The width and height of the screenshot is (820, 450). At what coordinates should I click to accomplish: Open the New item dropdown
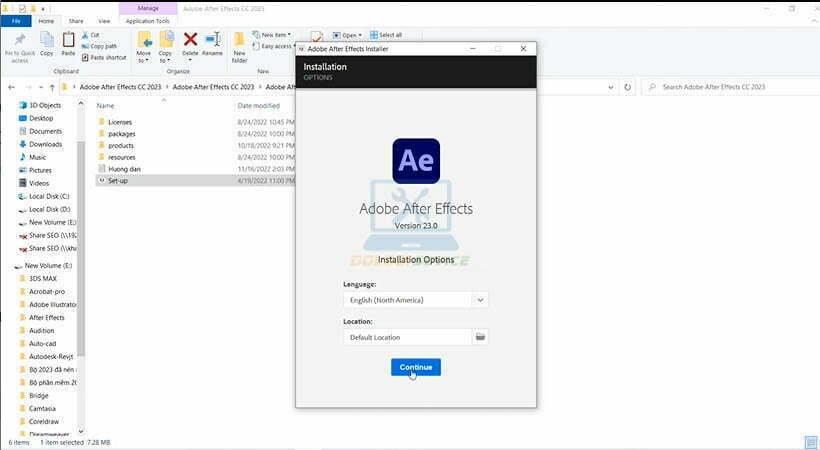(x=271, y=35)
